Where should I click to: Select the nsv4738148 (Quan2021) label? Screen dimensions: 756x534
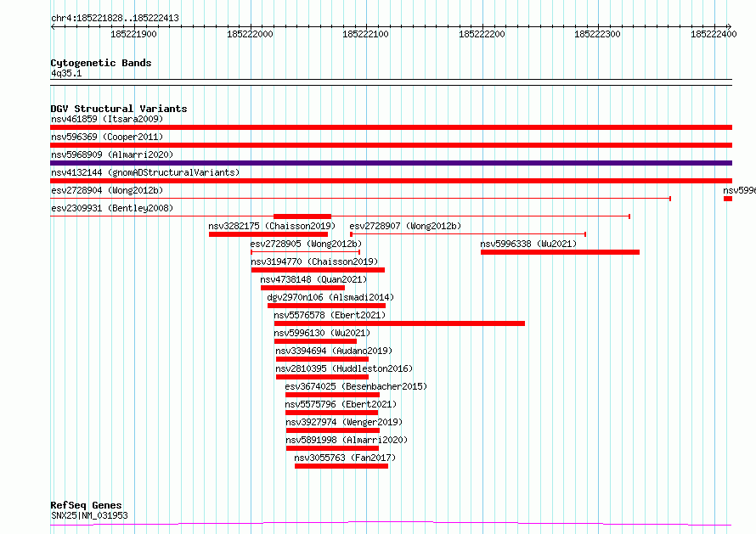313,279
